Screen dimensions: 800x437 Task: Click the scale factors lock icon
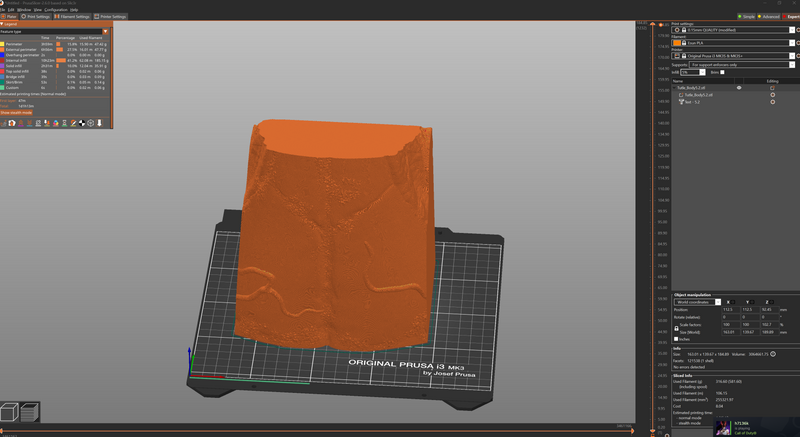[677, 328]
